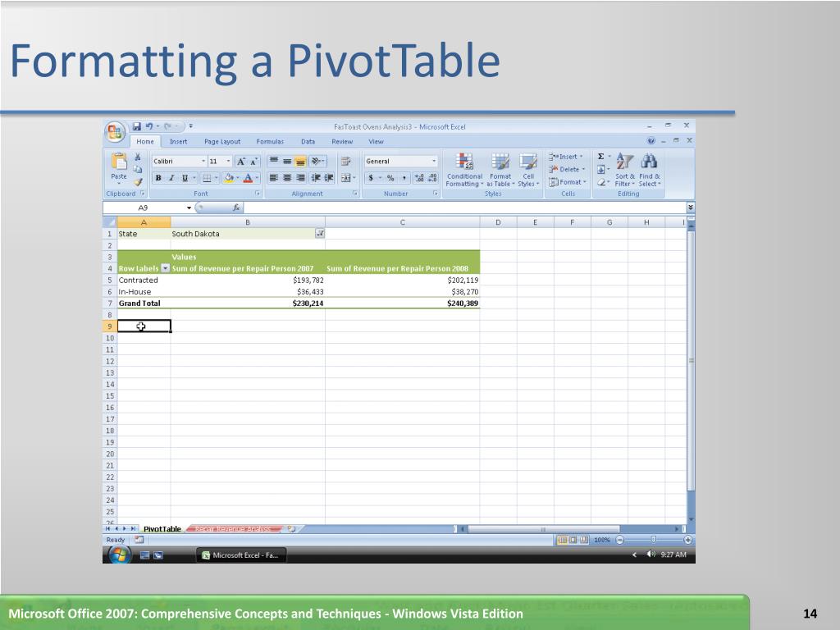This screenshot has width=840, height=630.
Task: Open the General number format dropdown
Action: pyautogui.click(x=433, y=162)
